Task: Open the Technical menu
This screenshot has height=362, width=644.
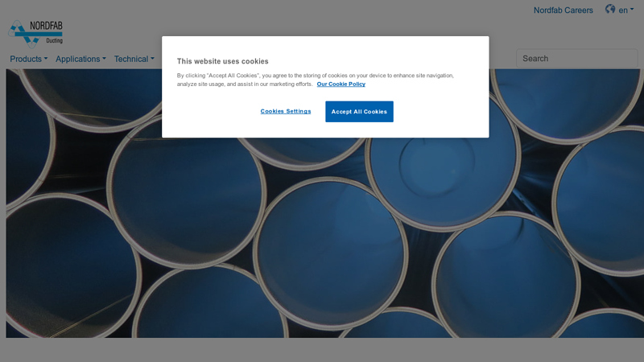Action: click(131, 59)
